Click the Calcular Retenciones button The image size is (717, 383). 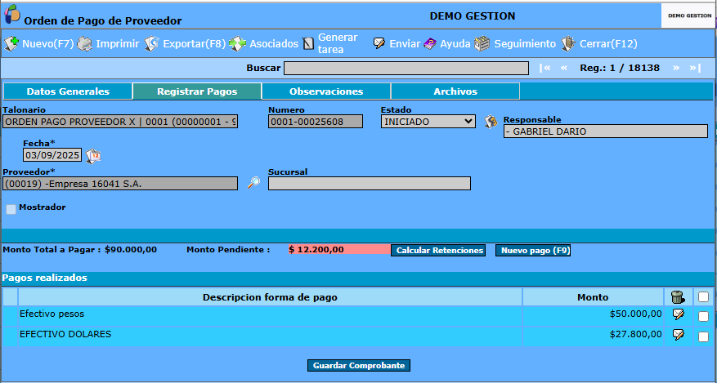point(438,250)
